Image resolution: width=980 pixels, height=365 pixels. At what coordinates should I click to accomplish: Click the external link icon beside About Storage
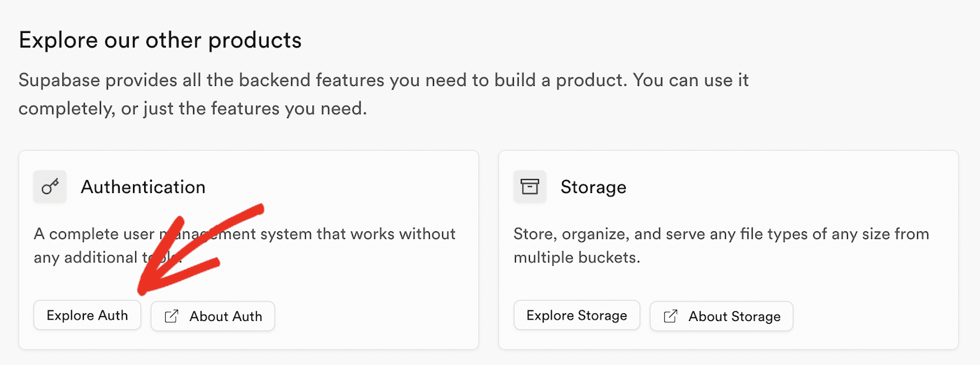[x=670, y=316]
